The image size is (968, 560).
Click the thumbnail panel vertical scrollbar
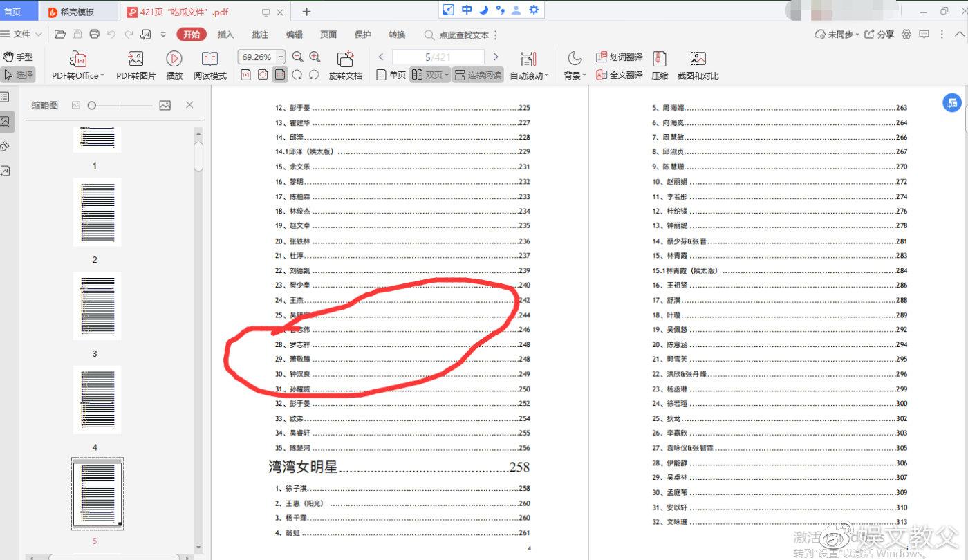click(x=198, y=156)
